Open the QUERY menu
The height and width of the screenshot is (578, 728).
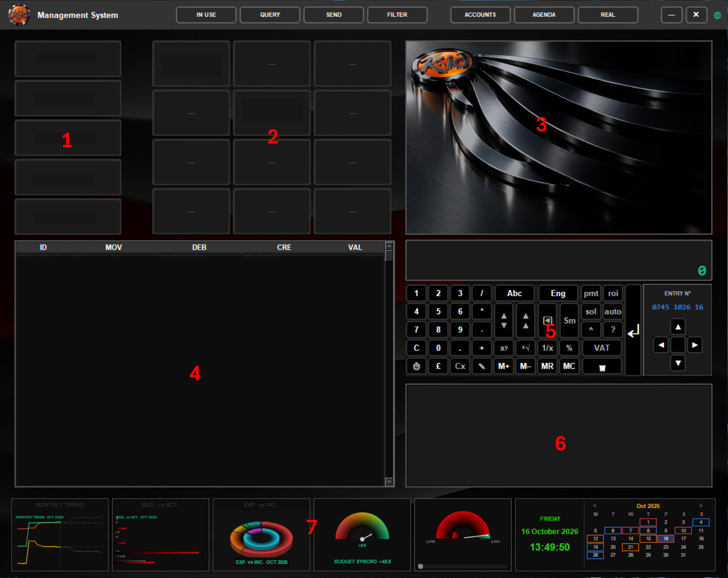[x=270, y=15]
